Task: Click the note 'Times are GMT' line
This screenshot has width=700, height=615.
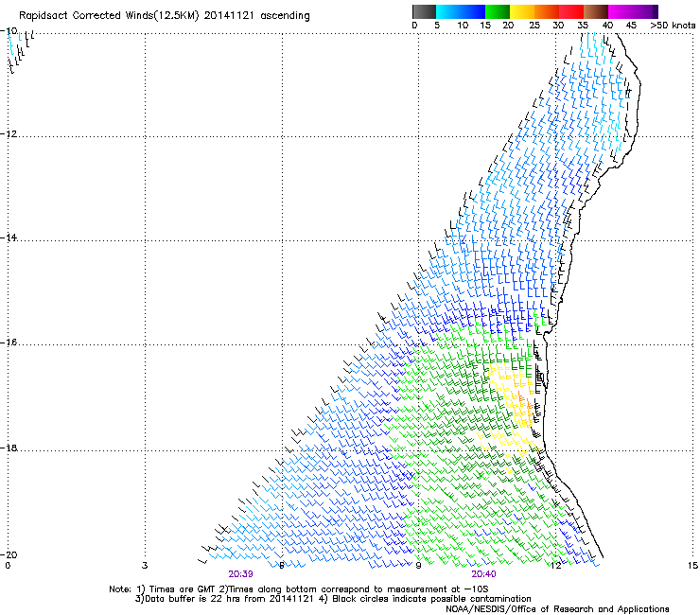Action: click(x=299, y=589)
